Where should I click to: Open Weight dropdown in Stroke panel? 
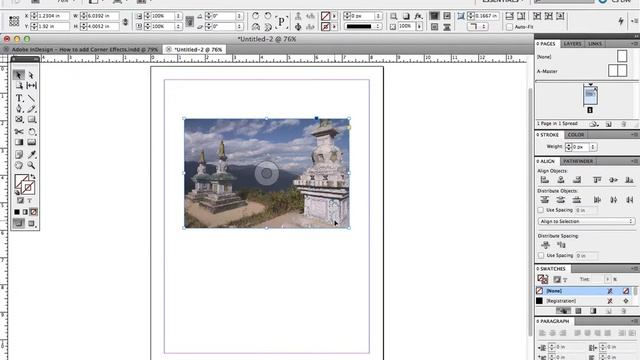click(593, 147)
